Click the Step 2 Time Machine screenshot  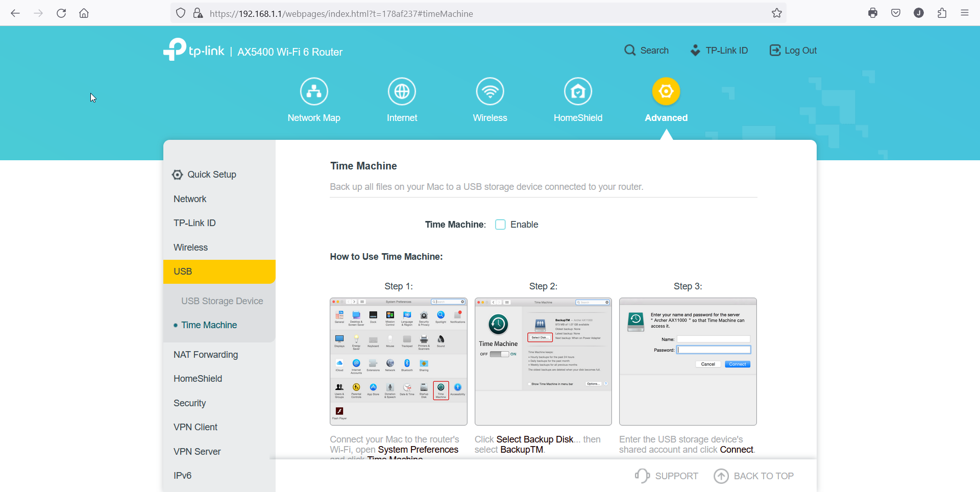(543, 361)
